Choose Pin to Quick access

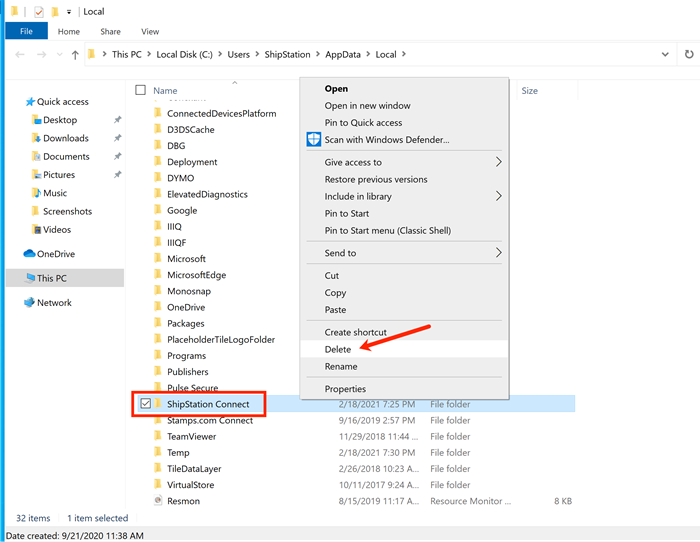[363, 123]
